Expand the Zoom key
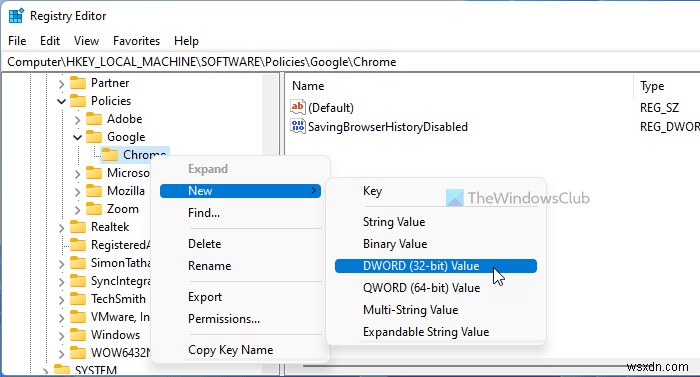The width and height of the screenshot is (700, 377). pos(77,209)
